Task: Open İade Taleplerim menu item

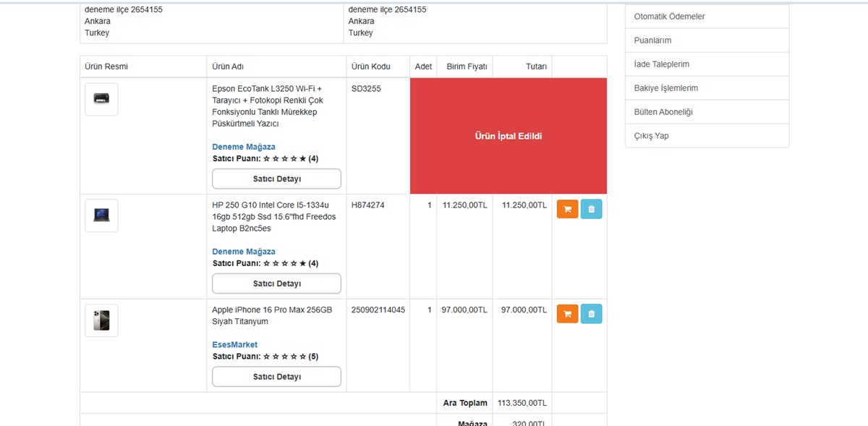Action: [661, 64]
